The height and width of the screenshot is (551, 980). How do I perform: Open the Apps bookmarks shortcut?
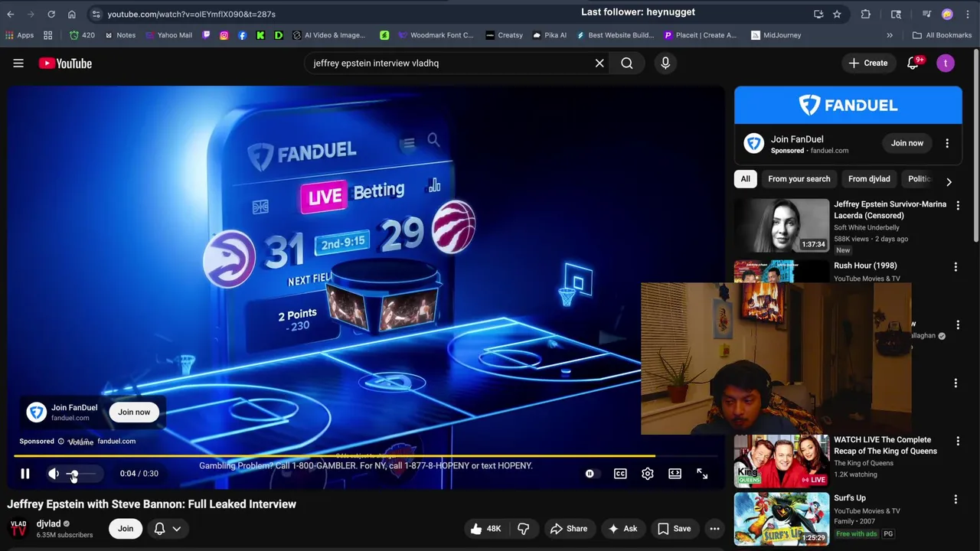pyautogui.click(x=20, y=35)
